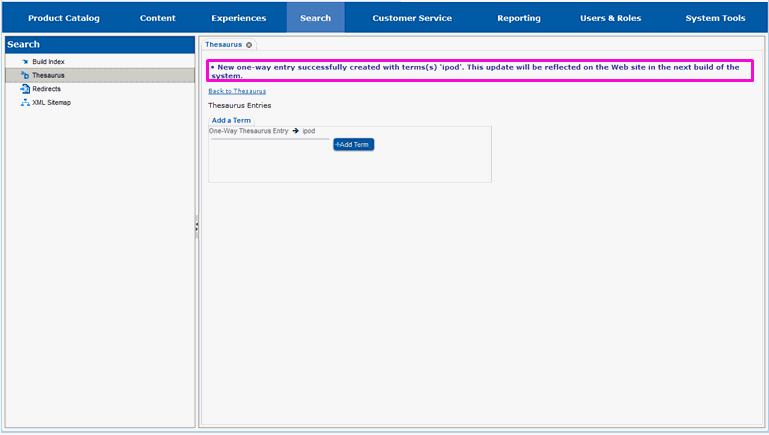Screen dimensions: 769x435
Task: Open XML Sitemap from the Search panel
Action: tap(51, 102)
